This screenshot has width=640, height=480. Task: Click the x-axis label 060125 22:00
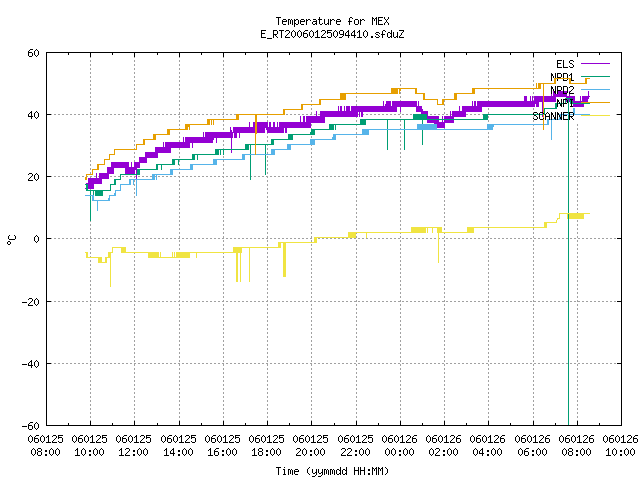click(356, 446)
